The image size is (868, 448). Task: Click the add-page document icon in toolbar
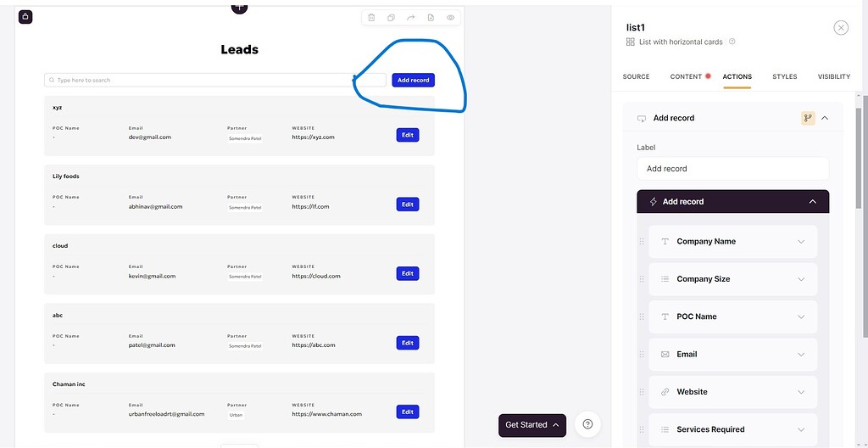(x=431, y=18)
